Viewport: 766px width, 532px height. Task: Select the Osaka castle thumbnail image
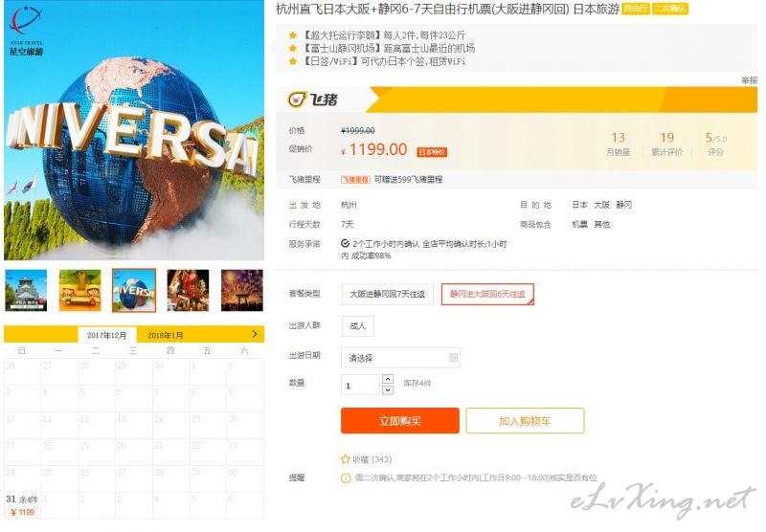[x=26, y=290]
